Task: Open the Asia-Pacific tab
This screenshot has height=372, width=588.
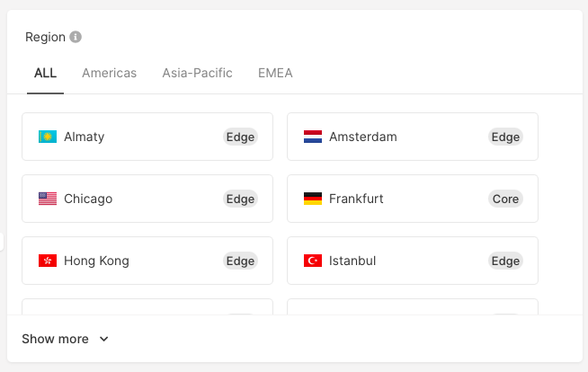Action: (x=197, y=73)
